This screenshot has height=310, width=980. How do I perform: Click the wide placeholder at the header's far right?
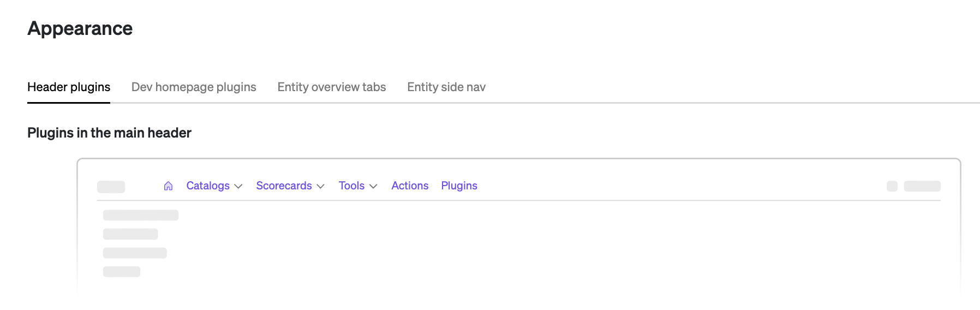pyautogui.click(x=922, y=186)
